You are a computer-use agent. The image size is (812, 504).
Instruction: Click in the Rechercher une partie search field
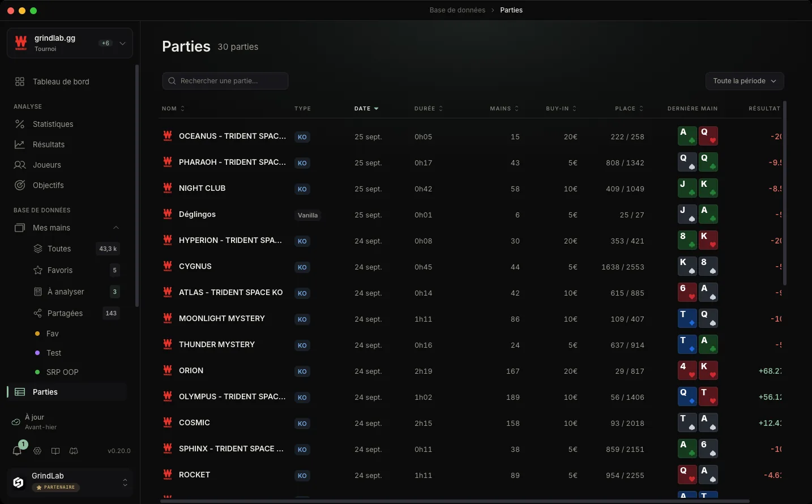click(225, 81)
